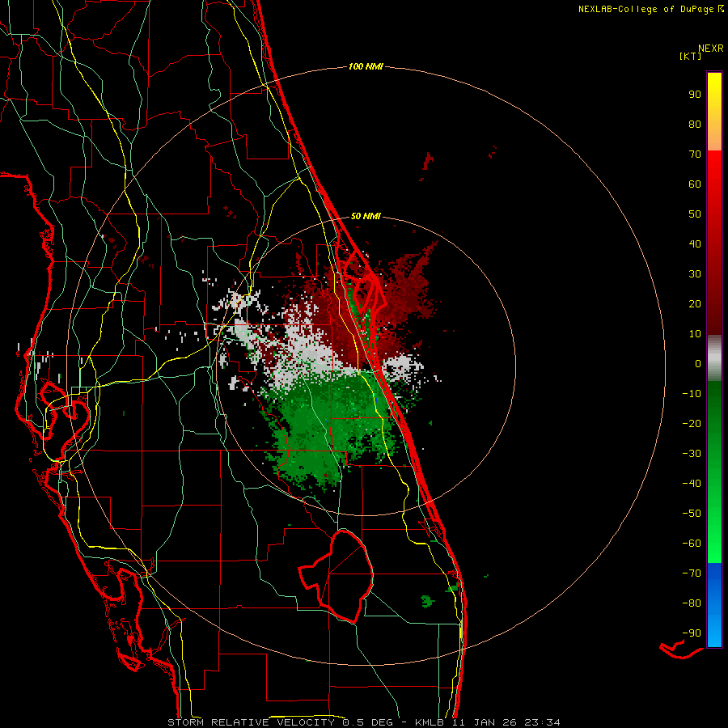The image size is (728, 728).
Task: Select the 80 value on velocity scale
Action: [695, 124]
